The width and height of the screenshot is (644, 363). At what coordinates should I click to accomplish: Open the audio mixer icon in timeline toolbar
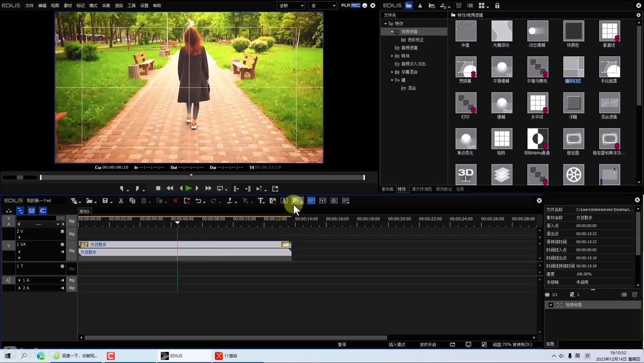point(323,201)
